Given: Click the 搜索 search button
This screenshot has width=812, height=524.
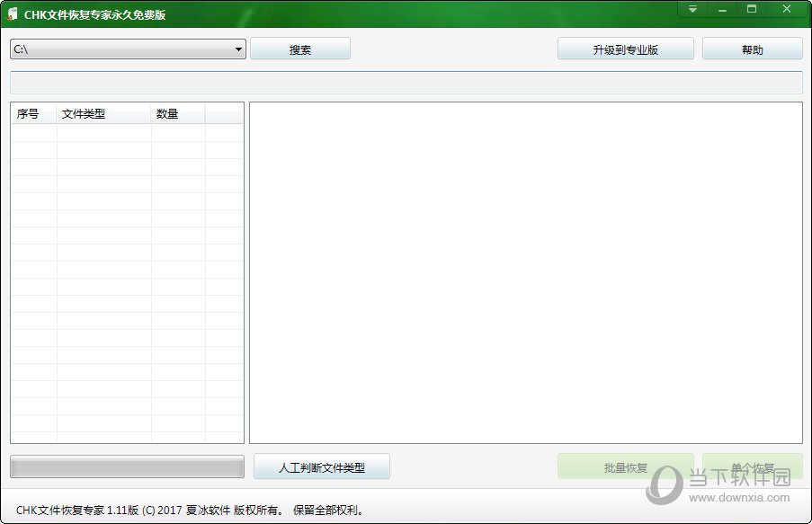Looking at the screenshot, I should click(299, 49).
